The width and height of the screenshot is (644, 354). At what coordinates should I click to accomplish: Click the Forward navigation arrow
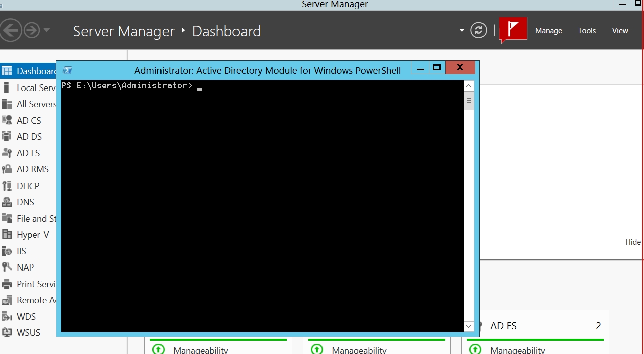32,30
